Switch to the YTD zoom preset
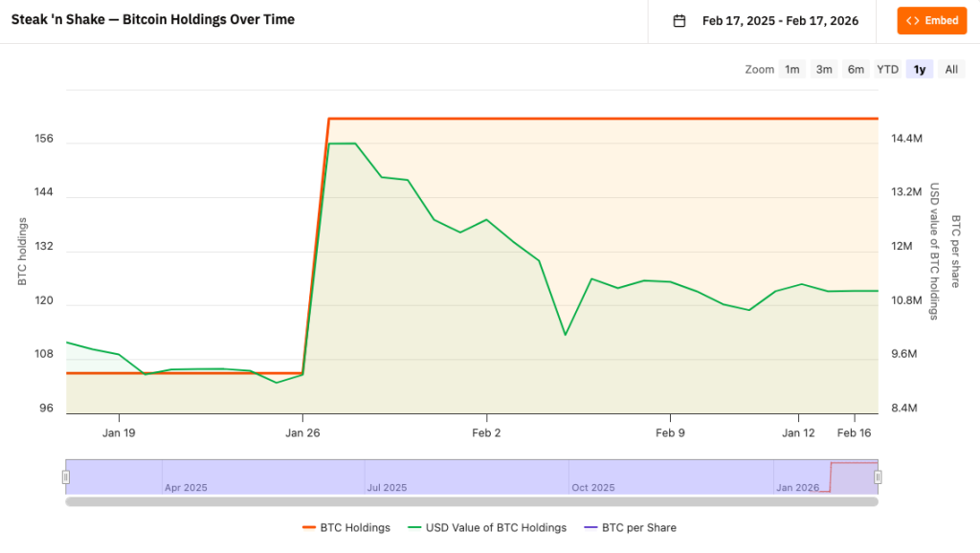The image size is (980, 553). (x=886, y=69)
